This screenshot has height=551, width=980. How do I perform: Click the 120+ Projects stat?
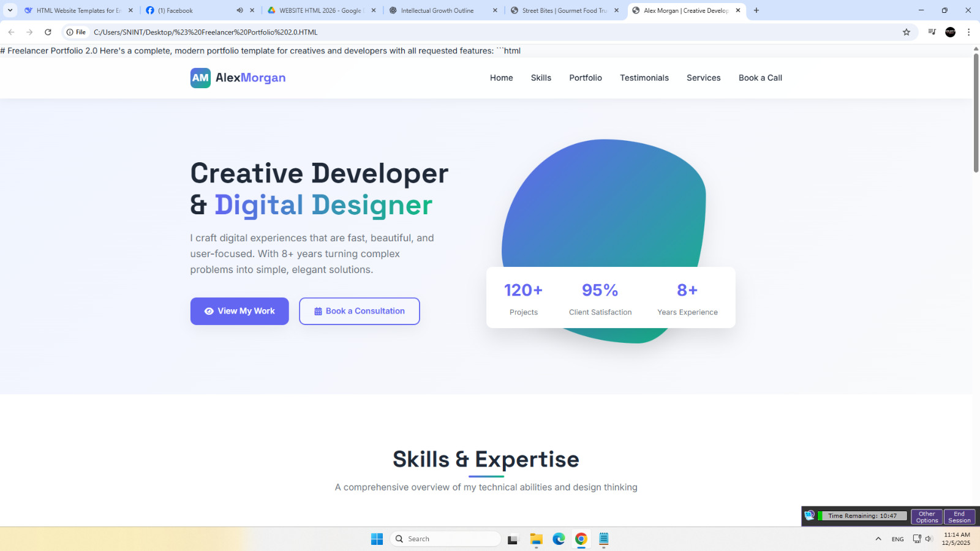tap(524, 299)
